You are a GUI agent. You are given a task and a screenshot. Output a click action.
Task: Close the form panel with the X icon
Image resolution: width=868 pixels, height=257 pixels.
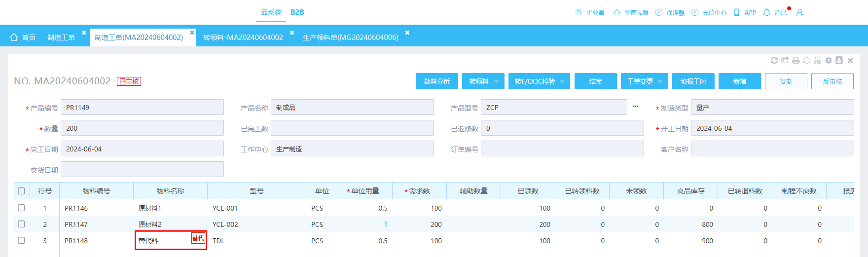click(x=850, y=61)
